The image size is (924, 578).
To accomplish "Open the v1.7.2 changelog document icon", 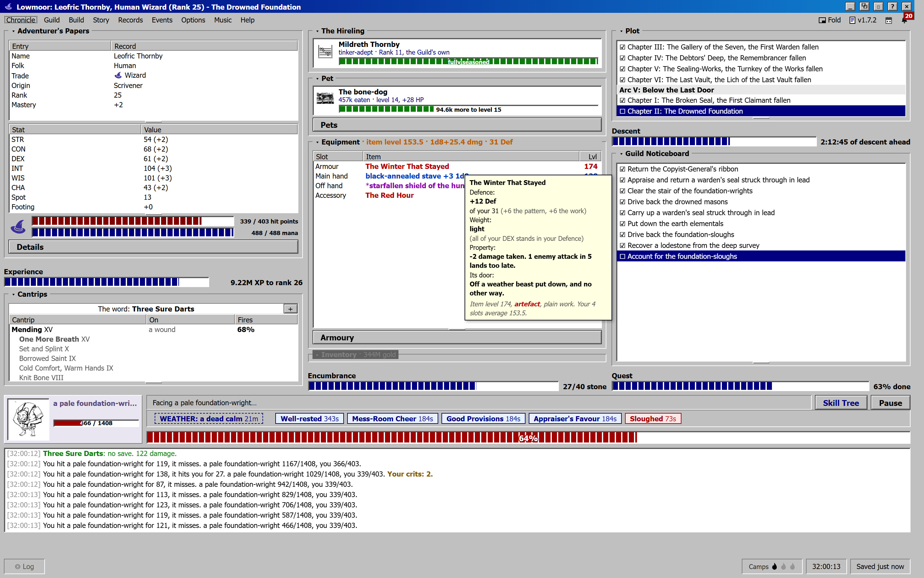I will tap(852, 20).
